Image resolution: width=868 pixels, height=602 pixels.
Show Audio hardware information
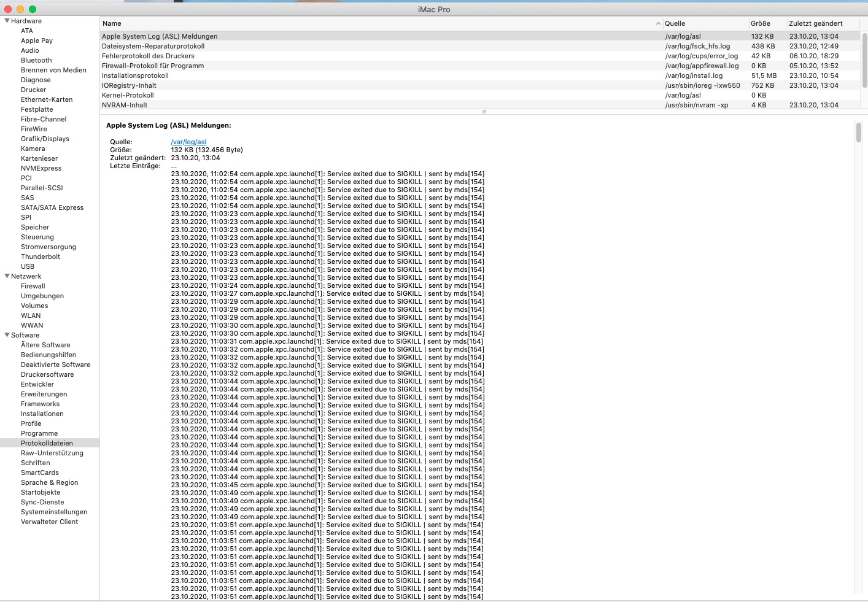(x=30, y=50)
